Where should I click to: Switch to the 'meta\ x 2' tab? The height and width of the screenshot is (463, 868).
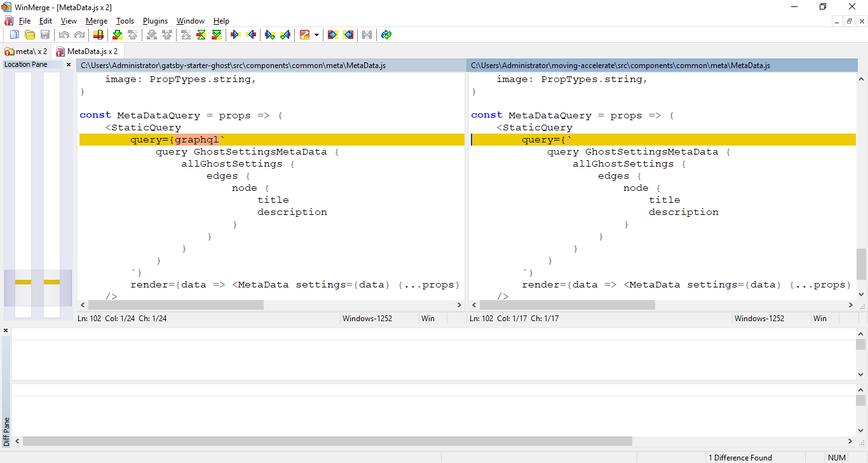[26, 52]
